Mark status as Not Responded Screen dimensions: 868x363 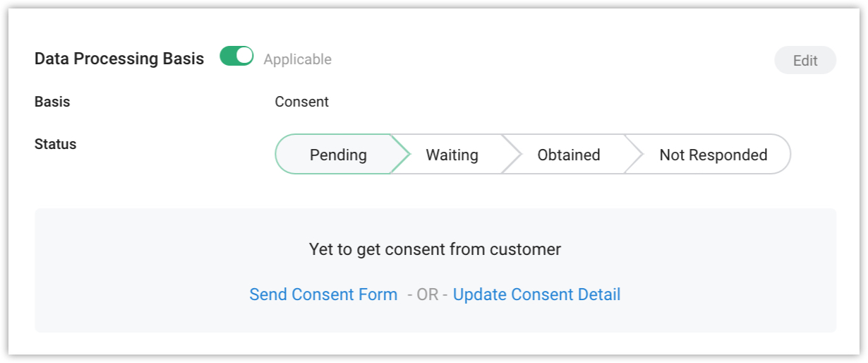713,155
